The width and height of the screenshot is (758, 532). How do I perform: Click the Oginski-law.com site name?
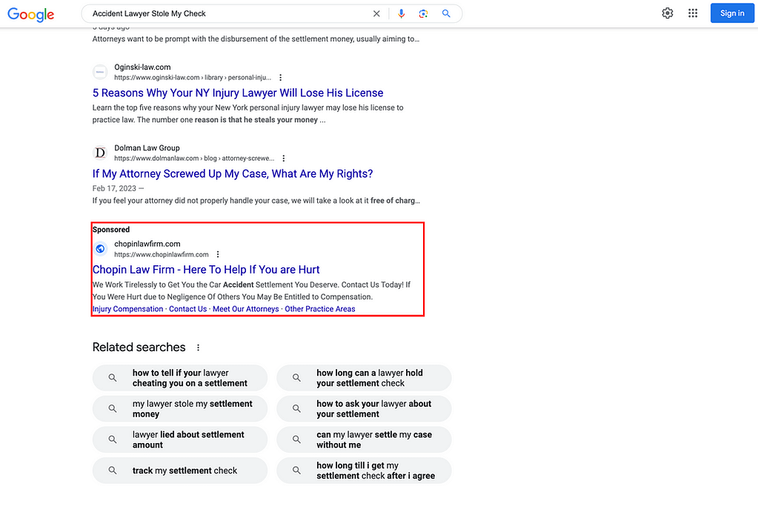(142, 67)
